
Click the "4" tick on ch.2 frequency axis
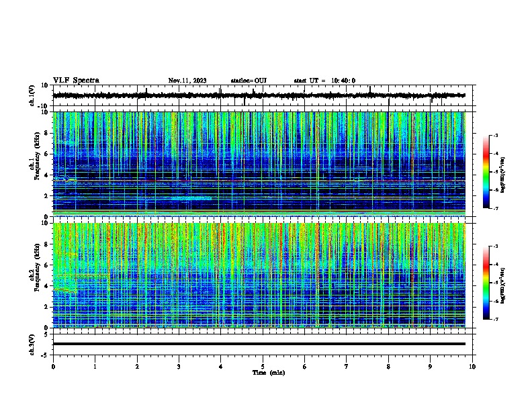point(46,286)
